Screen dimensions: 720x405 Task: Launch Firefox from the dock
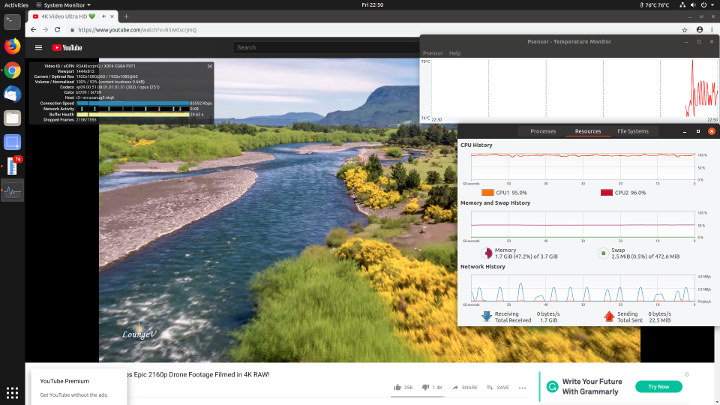pos(12,46)
